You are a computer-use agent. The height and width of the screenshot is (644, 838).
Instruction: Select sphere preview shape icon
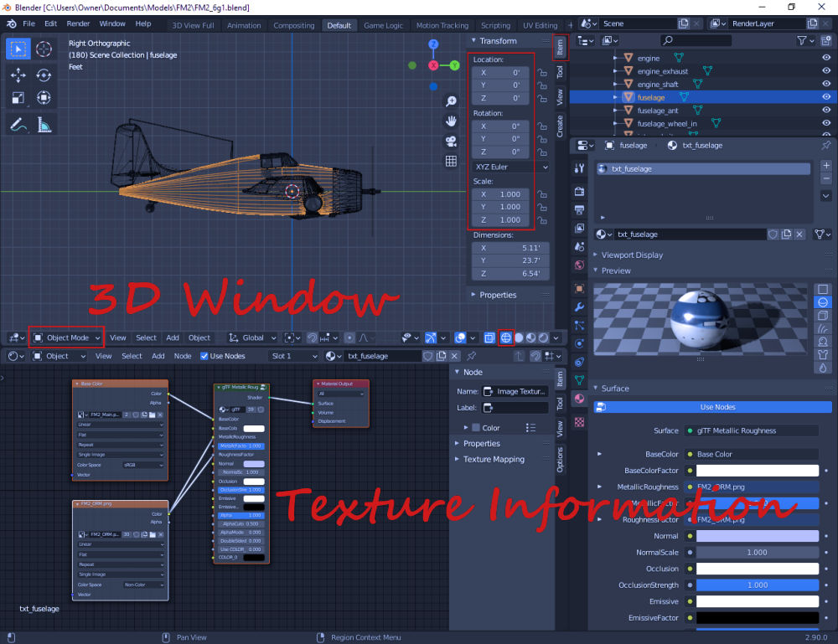823,302
